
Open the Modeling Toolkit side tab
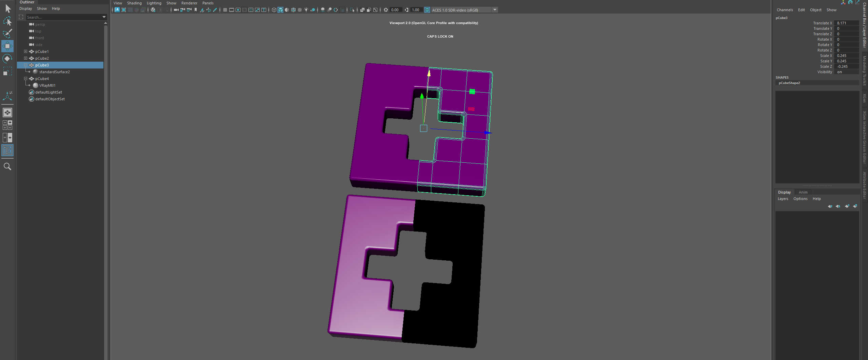point(864,71)
